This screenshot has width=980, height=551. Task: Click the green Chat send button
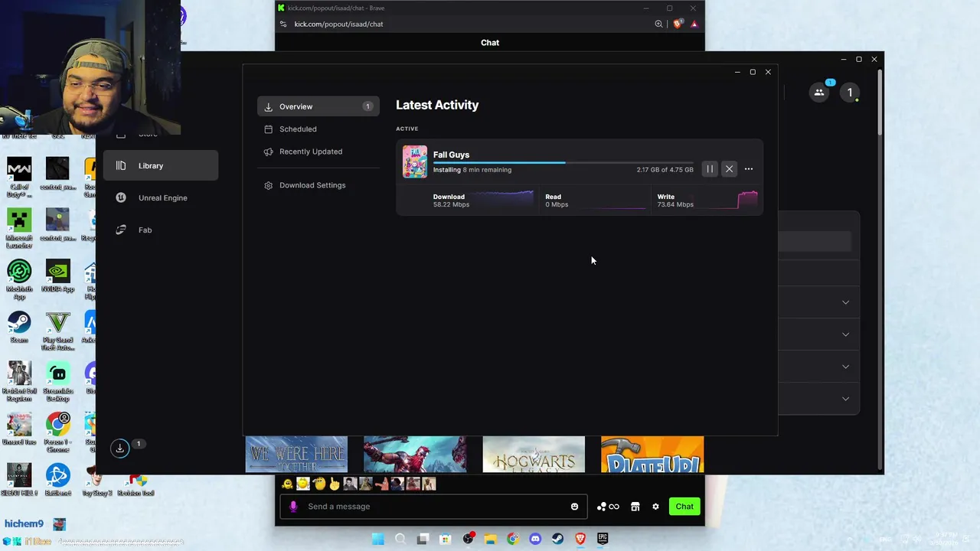coord(684,506)
